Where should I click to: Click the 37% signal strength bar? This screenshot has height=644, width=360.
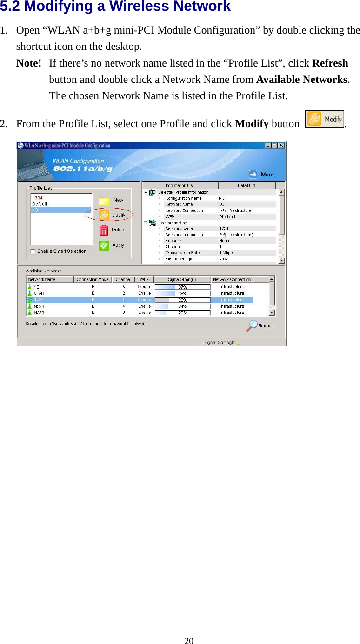[x=182, y=287]
